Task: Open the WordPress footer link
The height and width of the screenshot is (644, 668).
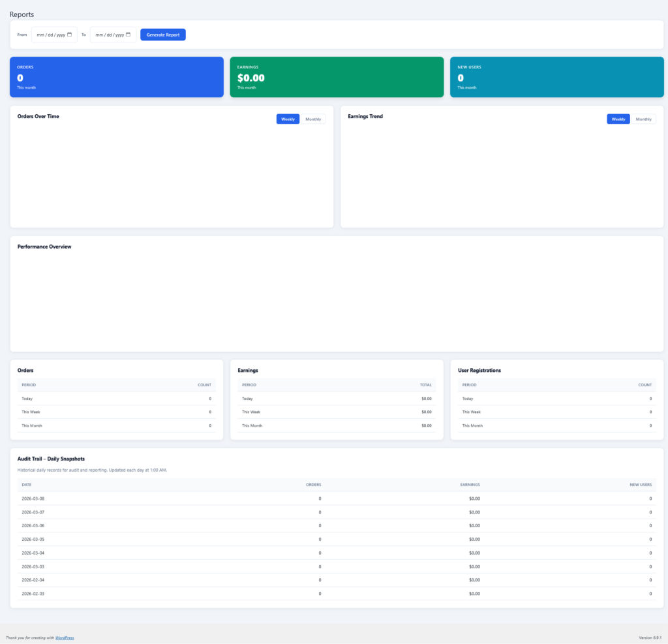Action: (x=65, y=637)
